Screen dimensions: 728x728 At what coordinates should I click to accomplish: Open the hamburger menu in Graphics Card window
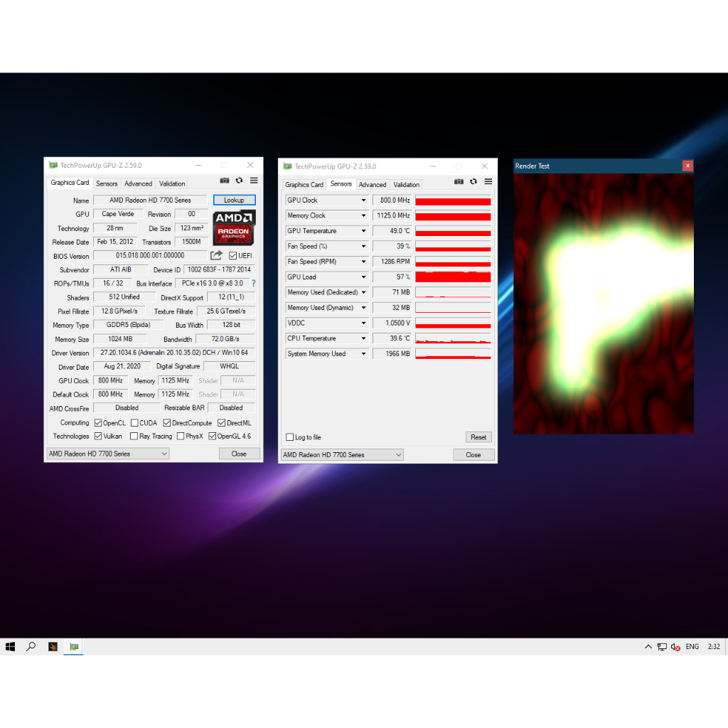tap(254, 181)
